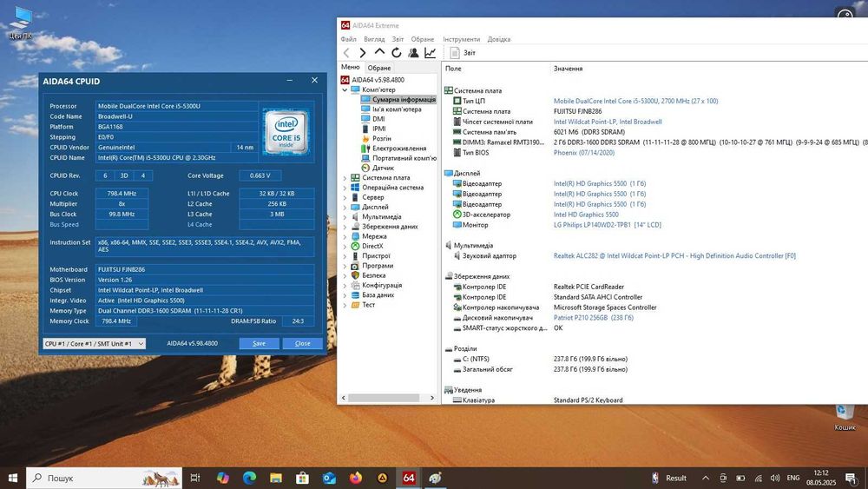
Task: Click the sidebar horizontal scrollbar right arrow
Action: [432, 398]
